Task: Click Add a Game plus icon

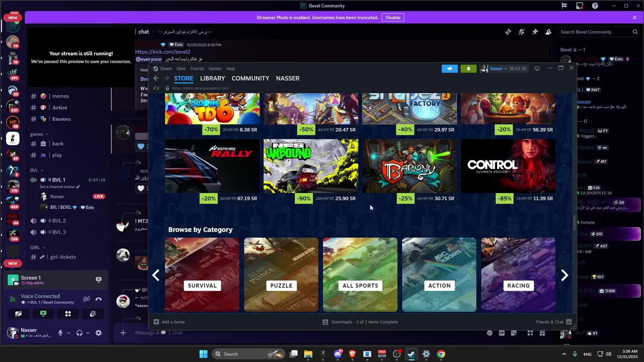Action: [x=156, y=322]
